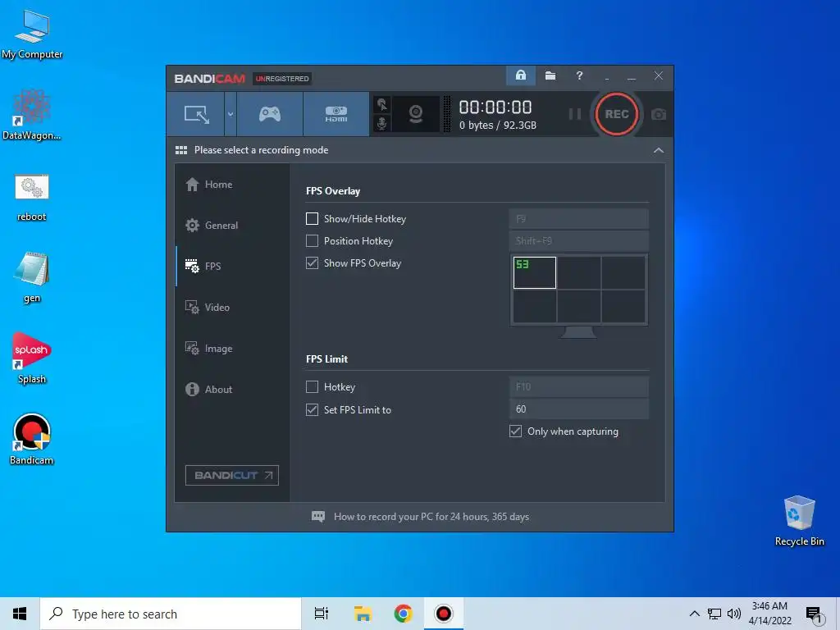Uncheck Show FPS Overlay
840x630 pixels.
pyautogui.click(x=312, y=263)
